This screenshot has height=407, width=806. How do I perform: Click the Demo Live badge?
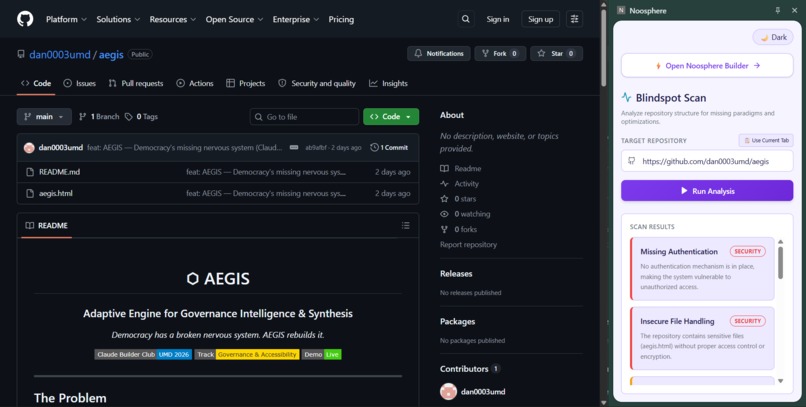coord(321,355)
